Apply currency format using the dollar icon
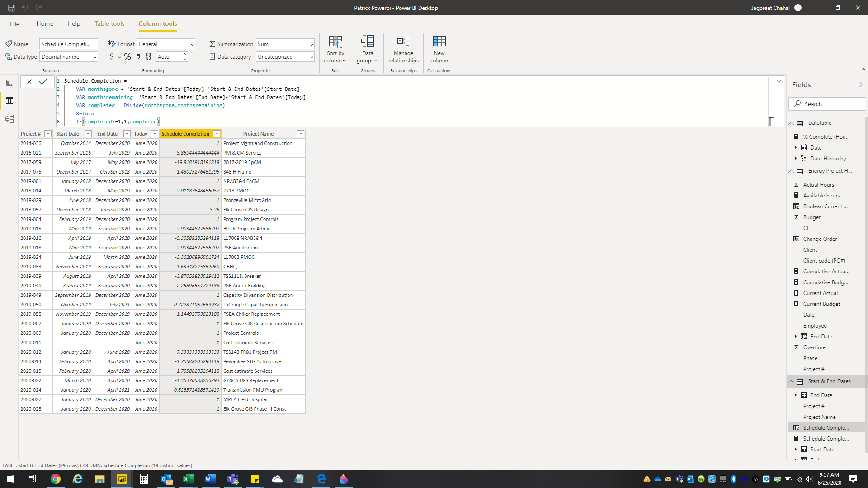868x488 pixels. click(112, 56)
